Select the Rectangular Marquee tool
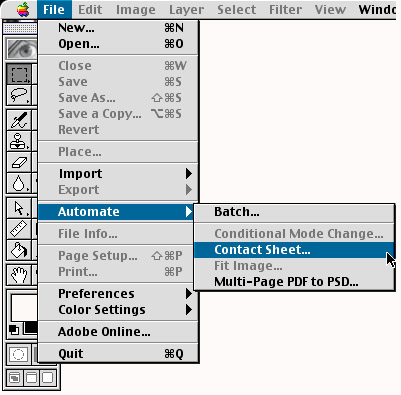The width and height of the screenshot is (401, 395). 19,74
